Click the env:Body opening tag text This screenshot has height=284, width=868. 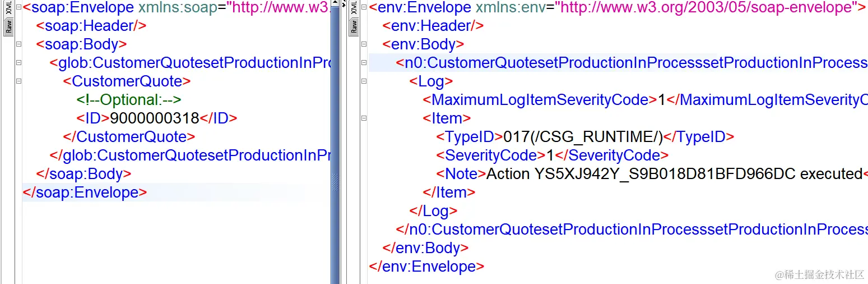(x=423, y=44)
